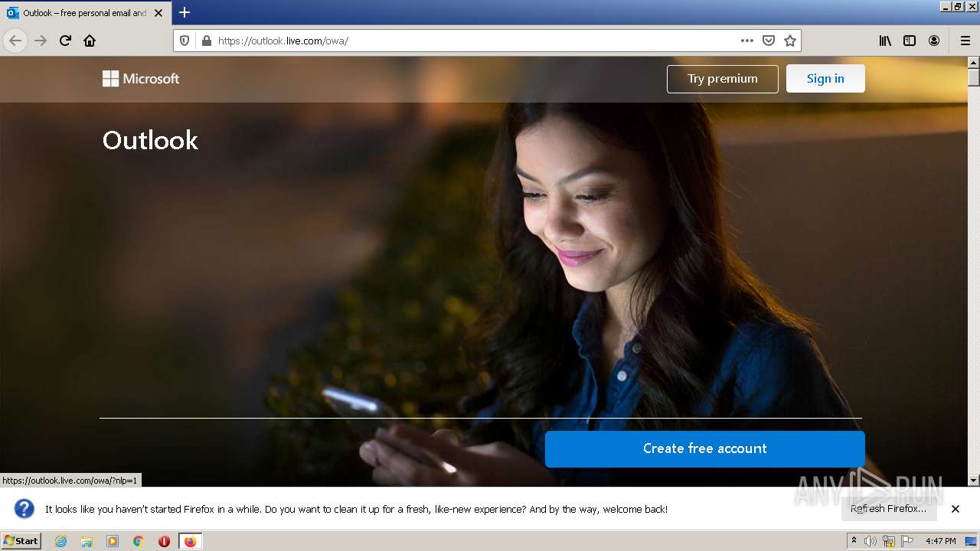Image resolution: width=980 pixels, height=551 pixels.
Task: Click the Sign in button
Action: pyautogui.click(x=825, y=79)
